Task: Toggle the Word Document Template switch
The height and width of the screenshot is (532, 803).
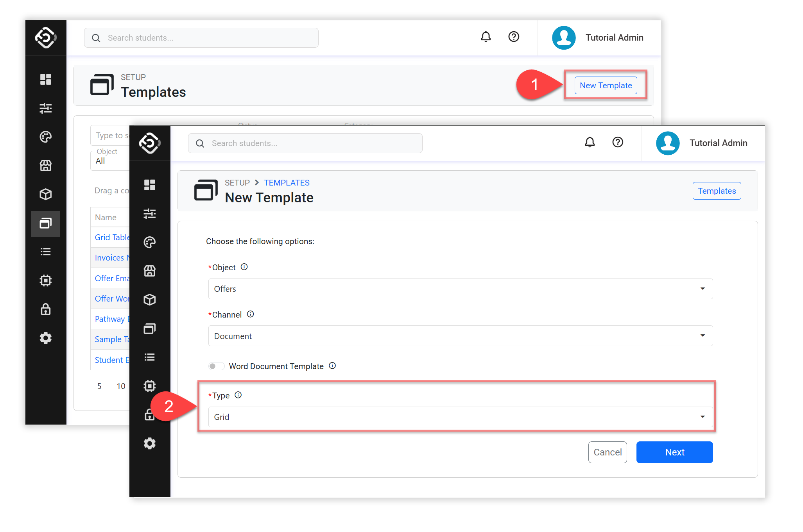Action: click(216, 366)
